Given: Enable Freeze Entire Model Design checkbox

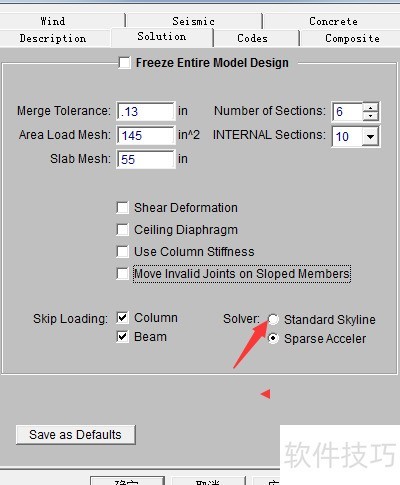Looking at the screenshot, I should click(124, 63).
